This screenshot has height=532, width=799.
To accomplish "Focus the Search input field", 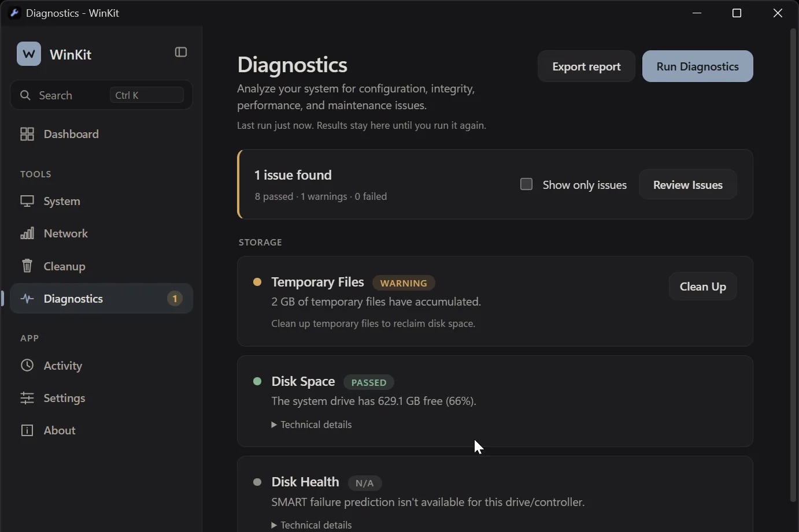I will coord(101,95).
